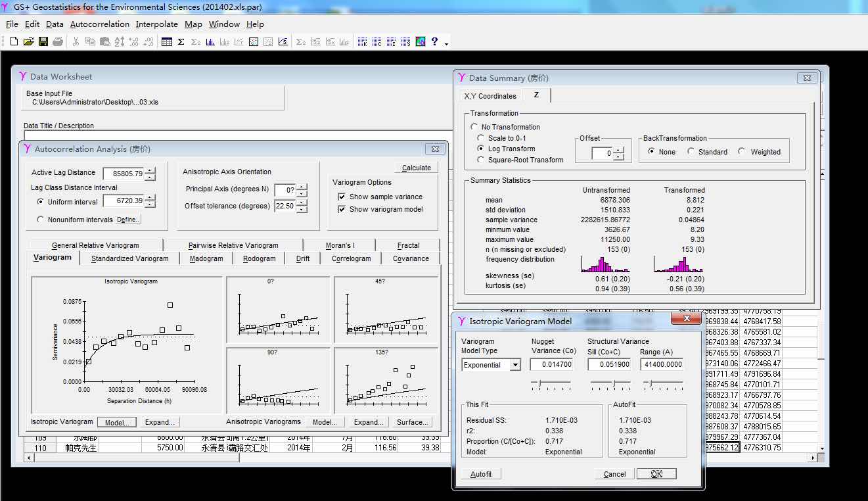
Task: Open the toolbar overflow arrow
Action: click(447, 43)
